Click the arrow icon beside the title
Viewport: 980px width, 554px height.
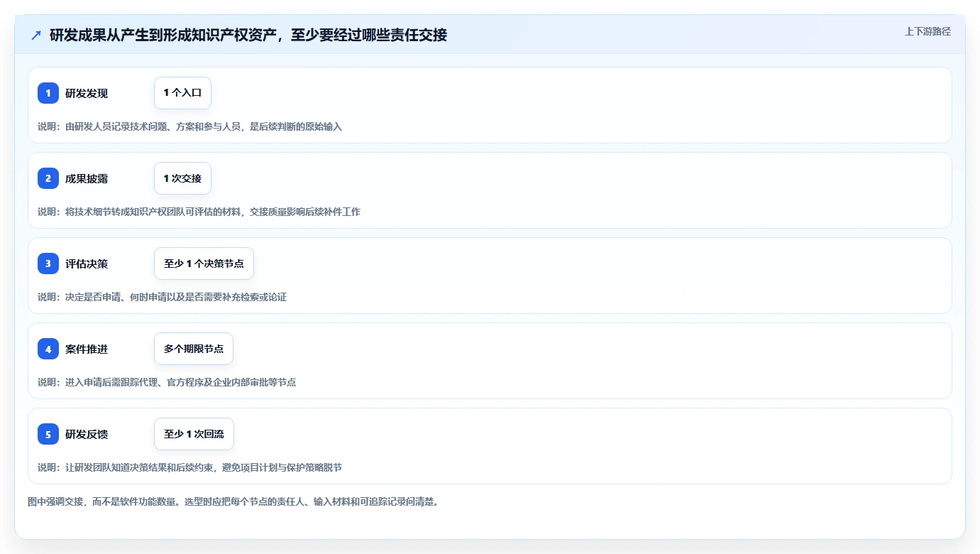[x=36, y=35]
